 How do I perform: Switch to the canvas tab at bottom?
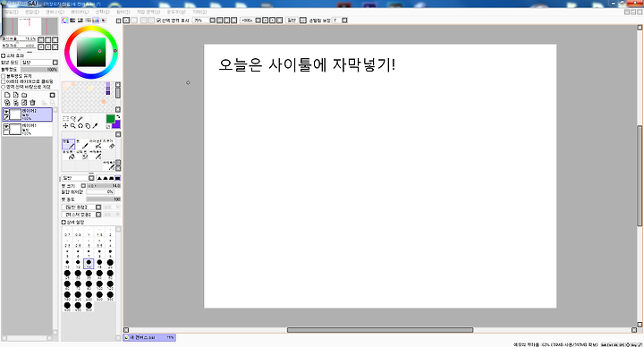(149, 337)
